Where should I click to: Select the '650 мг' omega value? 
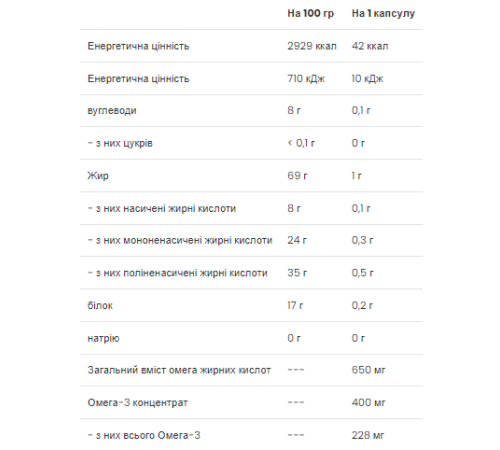pyautogui.click(x=368, y=370)
